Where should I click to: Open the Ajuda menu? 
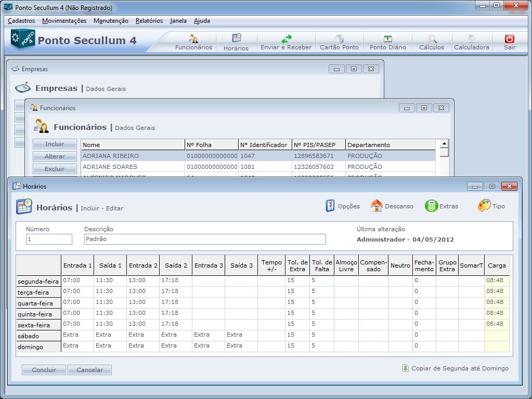[x=202, y=21]
